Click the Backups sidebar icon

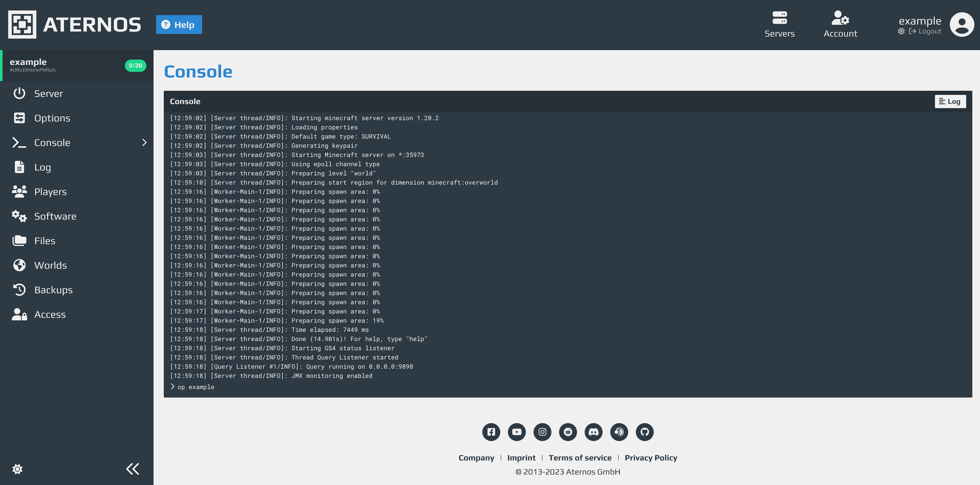tap(19, 290)
